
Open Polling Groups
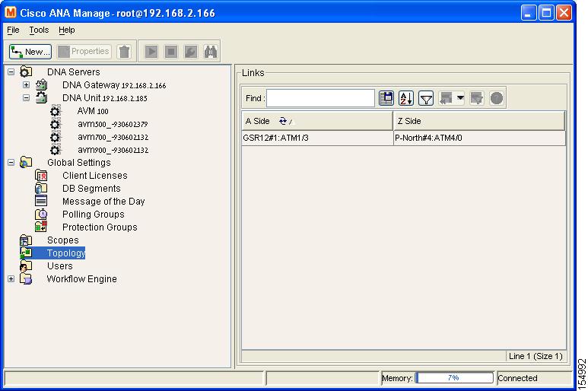(94, 215)
